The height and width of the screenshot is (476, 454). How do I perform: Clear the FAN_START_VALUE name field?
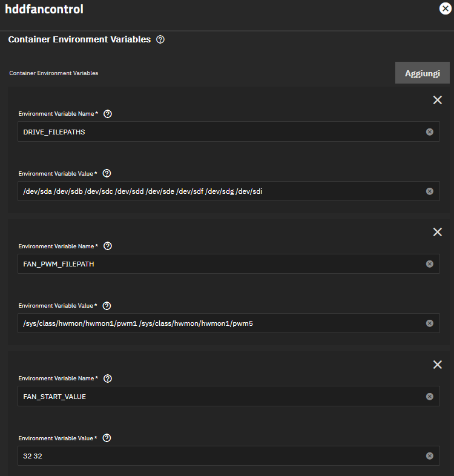click(x=429, y=397)
